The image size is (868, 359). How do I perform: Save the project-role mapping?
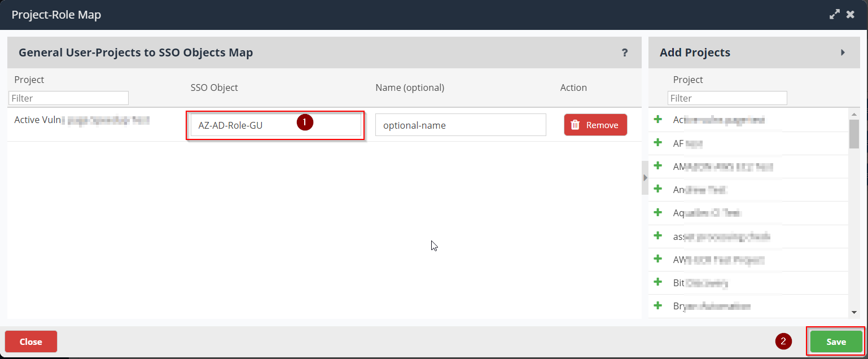tap(836, 342)
